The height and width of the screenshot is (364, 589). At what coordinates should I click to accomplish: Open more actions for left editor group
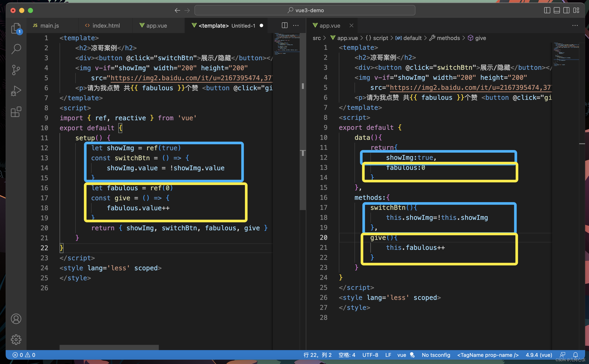(296, 25)
